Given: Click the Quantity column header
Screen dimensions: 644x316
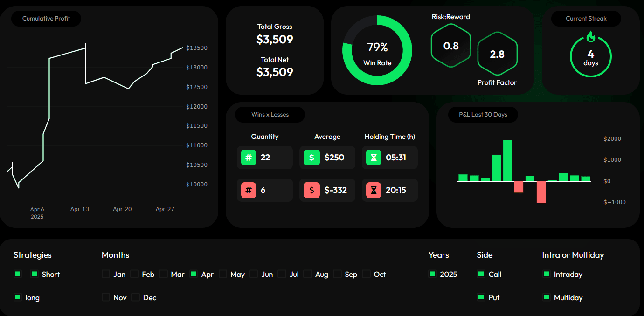Looking at the screenshot, I should point(265,137).
